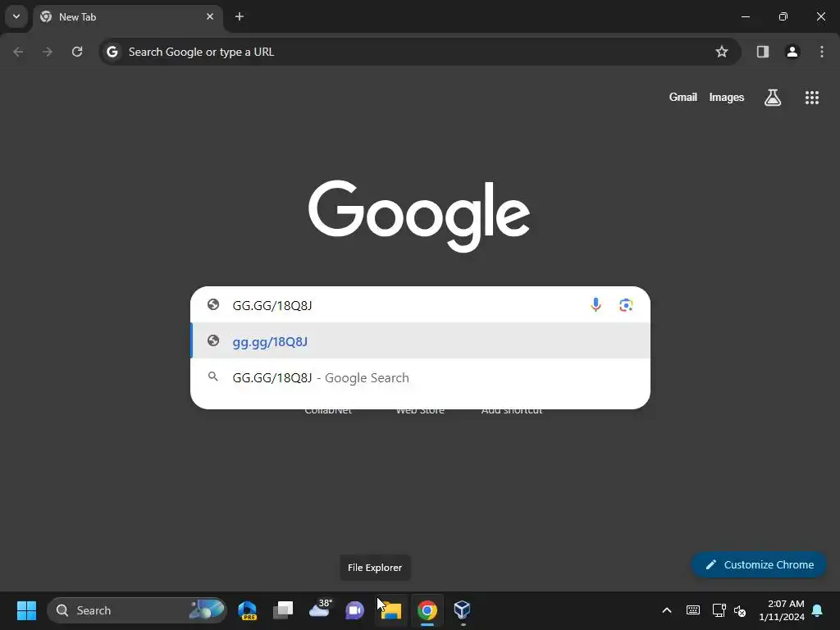
Task: Click the Customize Chrome button
Action: tap(759, 564)
